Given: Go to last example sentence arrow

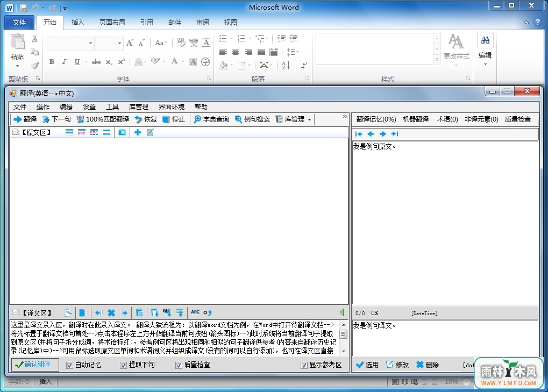Looking at the screenshot, I should pyautogui.click(x=395, y=134).
